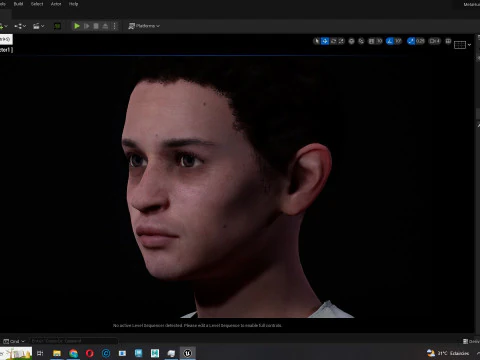The width and height of the screenshot is (480, 360).
Task: Open the Help menu
Action: pos(73,4)
